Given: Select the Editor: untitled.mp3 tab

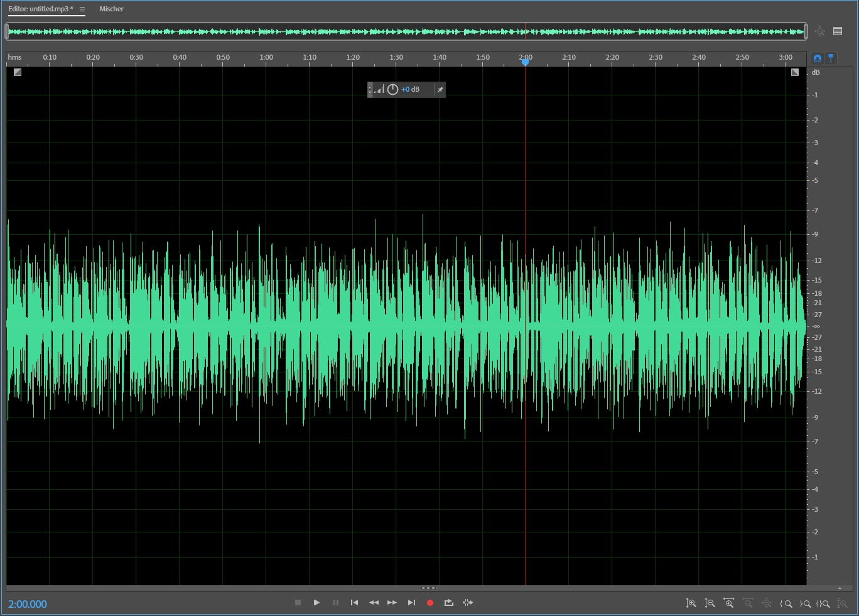Looking at the screenshot, I should 40,9.
